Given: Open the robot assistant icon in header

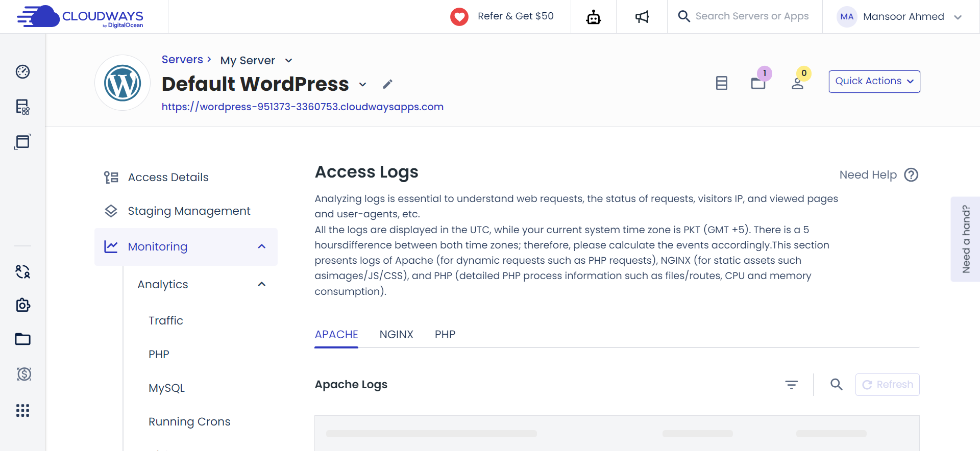Looking at the screenshot, I should (x=594, y=17).
